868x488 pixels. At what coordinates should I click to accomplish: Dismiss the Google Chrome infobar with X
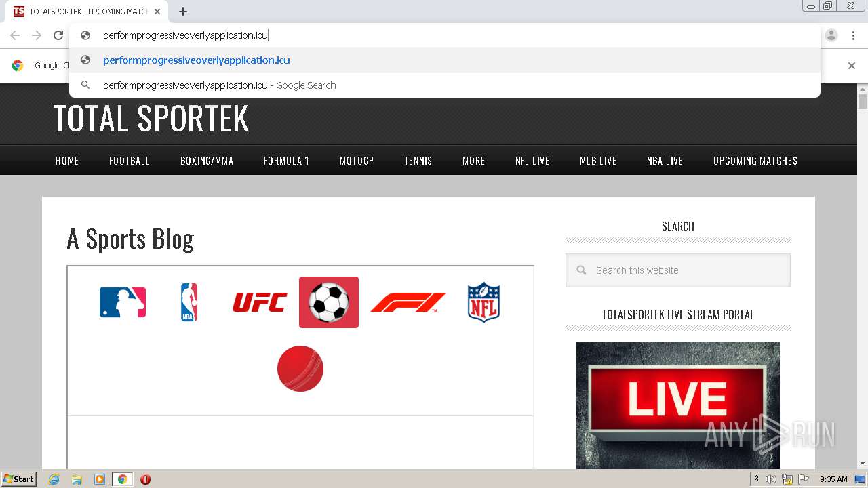coord(852,66)
